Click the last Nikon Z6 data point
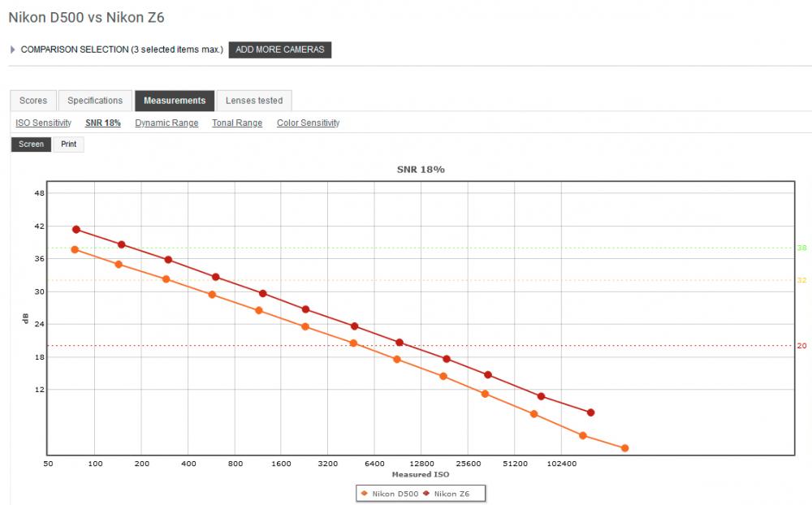The width and height of the screenshot is (812, 505). 591,412
